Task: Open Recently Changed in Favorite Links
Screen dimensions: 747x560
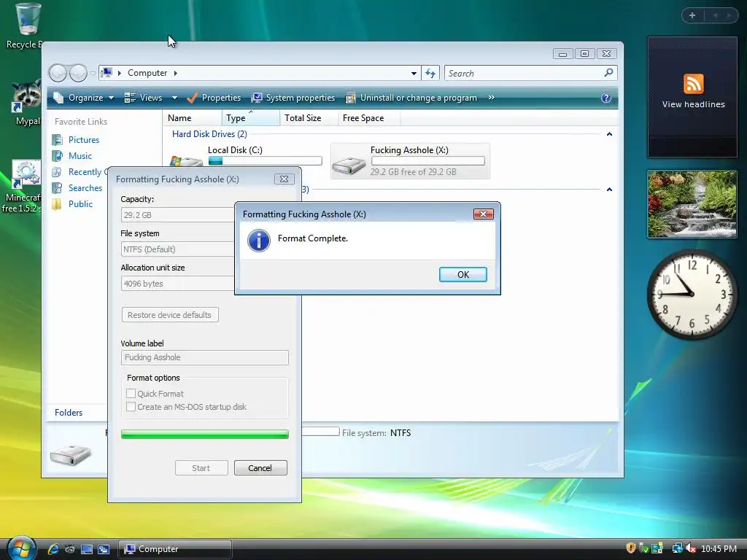Action: pos(79,172)
